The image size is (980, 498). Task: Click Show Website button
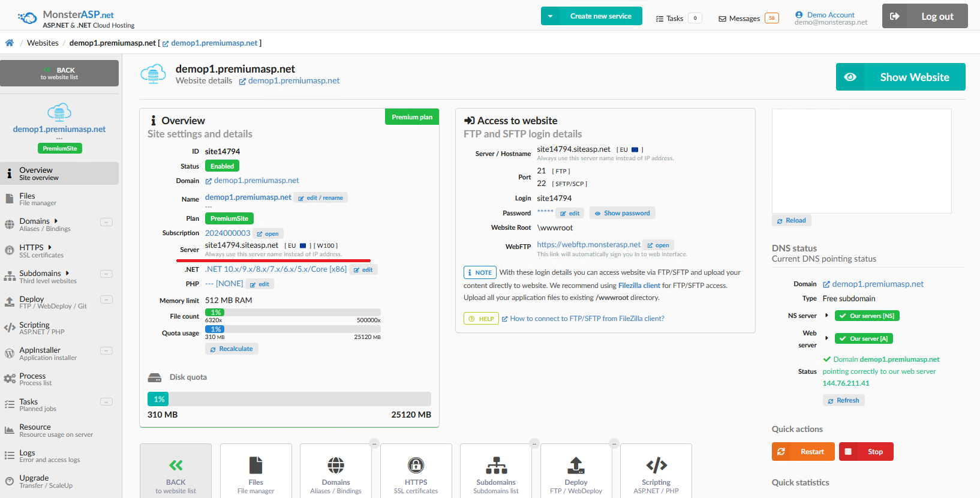(900, 77)
